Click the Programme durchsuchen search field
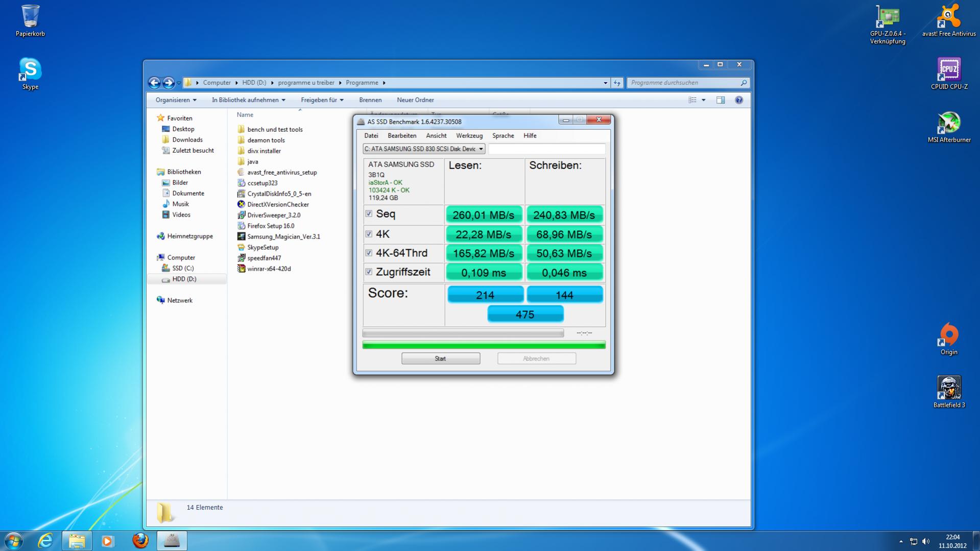The image size is (980, 551). (x=687, y=83)
